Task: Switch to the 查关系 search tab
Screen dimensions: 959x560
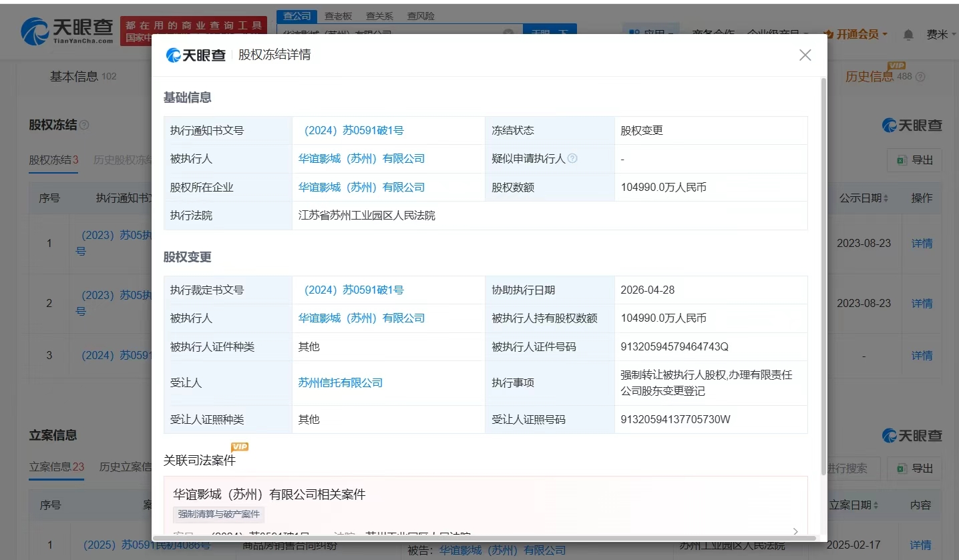Action: click(x=379, y=16)
